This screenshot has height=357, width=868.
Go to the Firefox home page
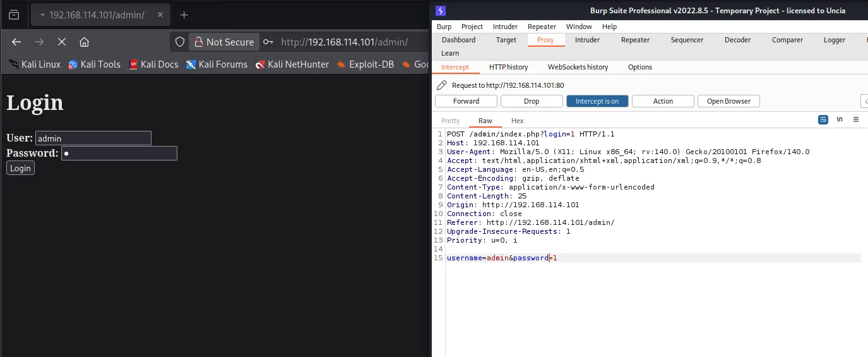(x=84, y=42)
